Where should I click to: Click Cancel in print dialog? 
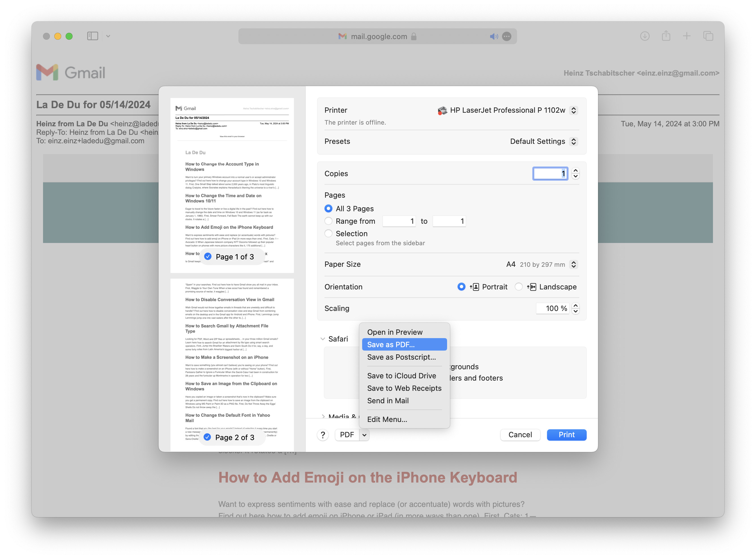[x=520, y=435]
